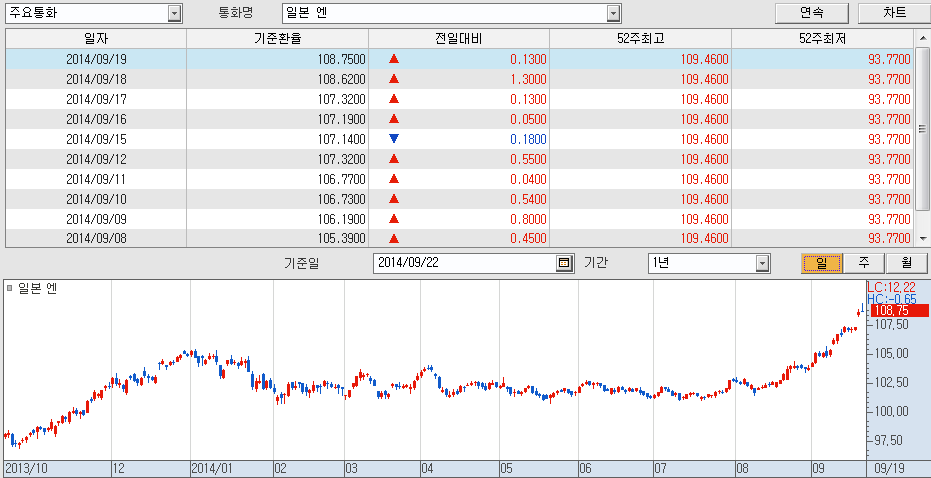Click the red up arrow in the 2014/09/18 row

point(393,79)
